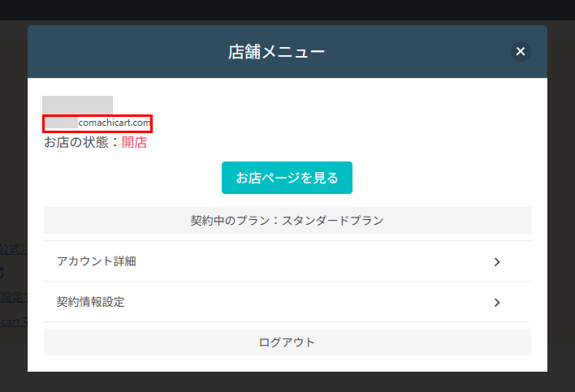Click the dimmed backdrop right of the dialog
This screenshot has width=575, height=392.
561,203
